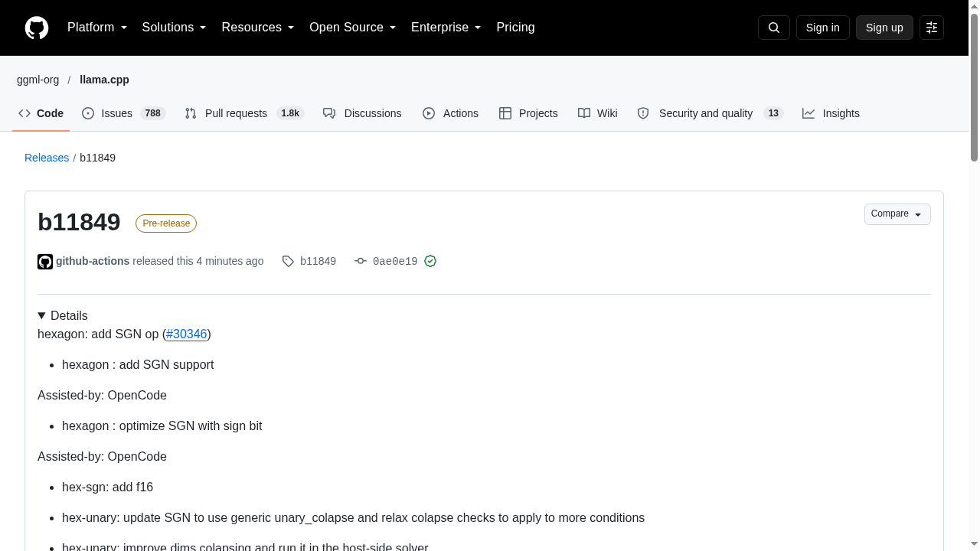Click the 'hexagon : add SGN support' bullet
The width and height of the screenshot is (980, 551).
point(138,365)
